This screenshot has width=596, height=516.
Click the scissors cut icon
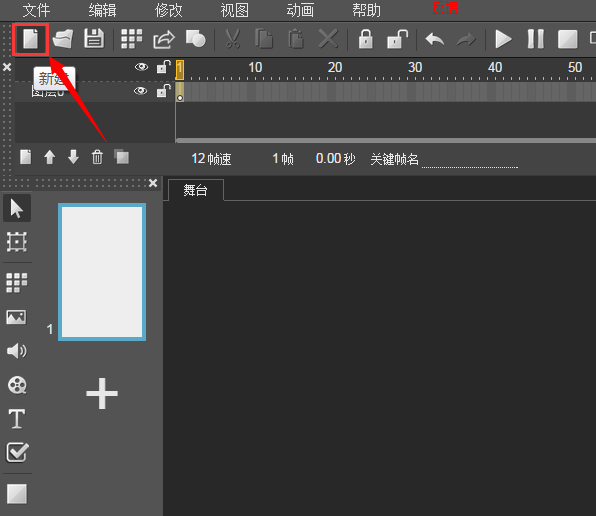tap(233, 39)
